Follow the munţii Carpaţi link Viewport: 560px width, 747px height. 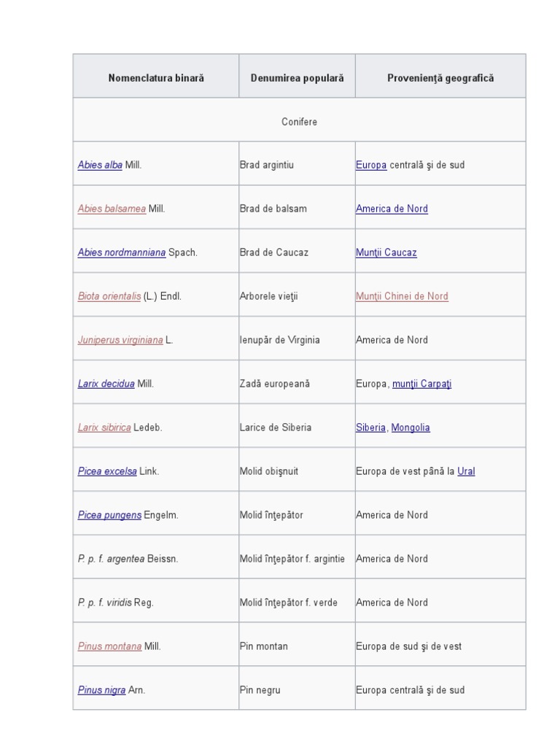[421, 384]
